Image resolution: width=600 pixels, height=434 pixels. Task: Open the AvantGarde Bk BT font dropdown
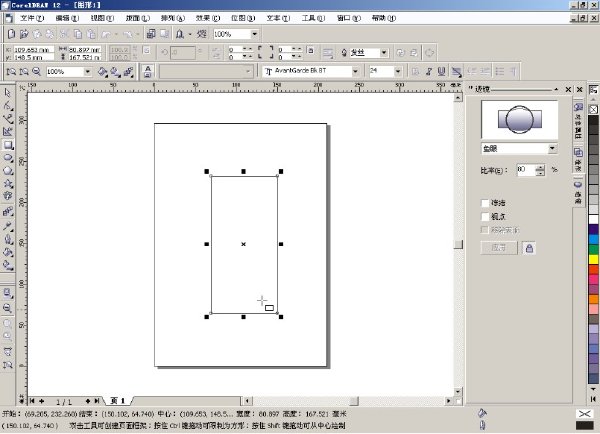pyautogui.click(x=355, y=71)
